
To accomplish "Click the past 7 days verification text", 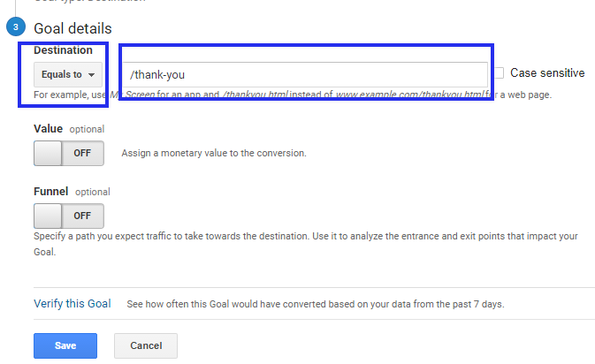I will [316, 304].
